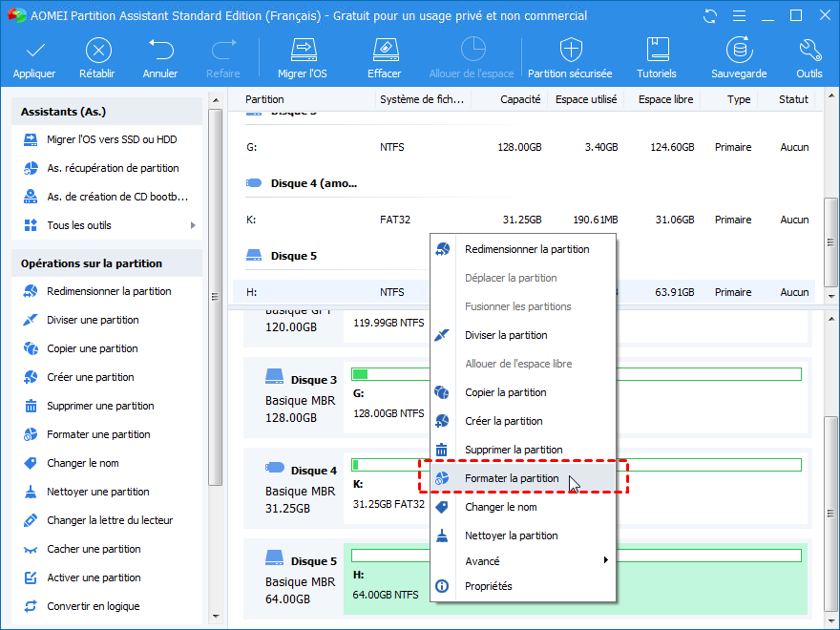The width and height of the screenshot is (840, 630).
Task: Expand the Avancé submenu arrow
Action: point(605,561)
